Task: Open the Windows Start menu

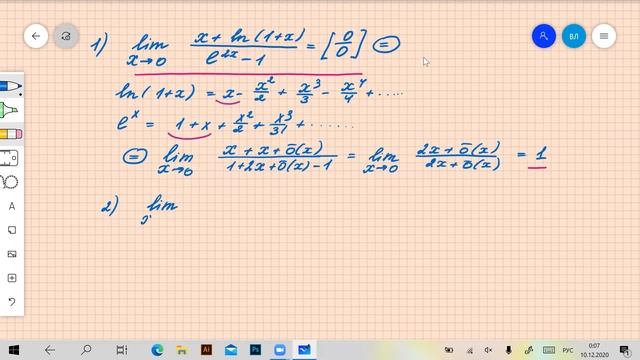Action: pos(13,350)
